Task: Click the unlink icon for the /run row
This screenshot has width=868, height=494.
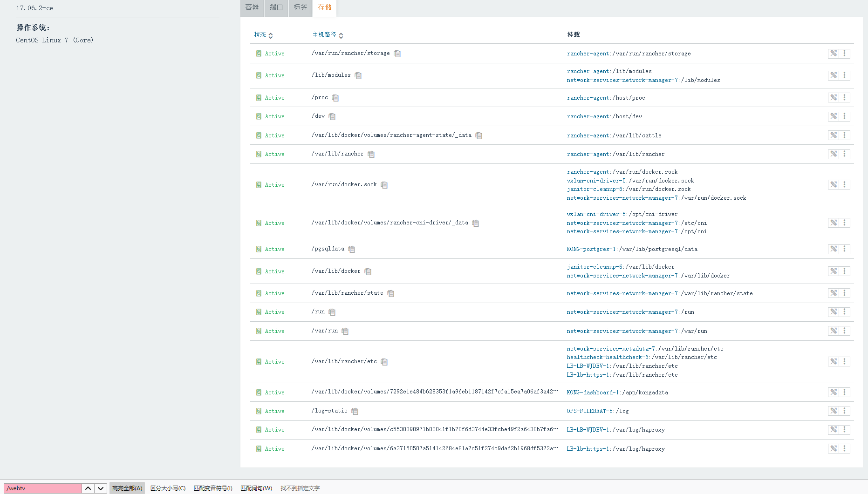Action: [833, 312]
